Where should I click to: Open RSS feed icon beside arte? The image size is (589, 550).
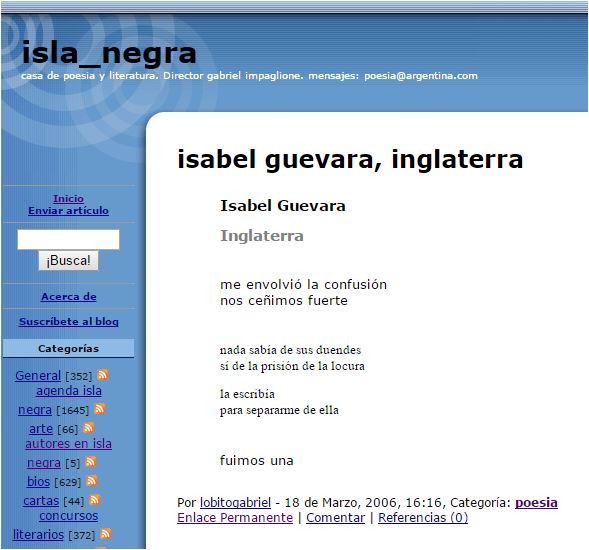point(89,428)
